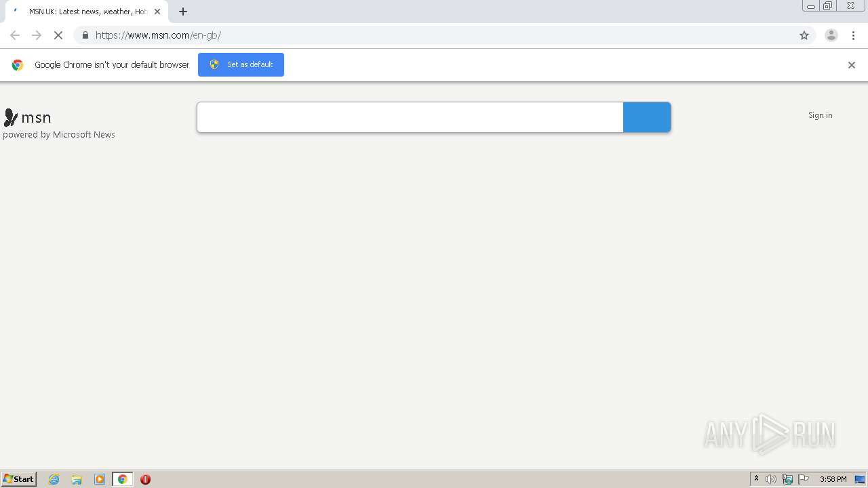Bookmark this page with star

point(804,35)
